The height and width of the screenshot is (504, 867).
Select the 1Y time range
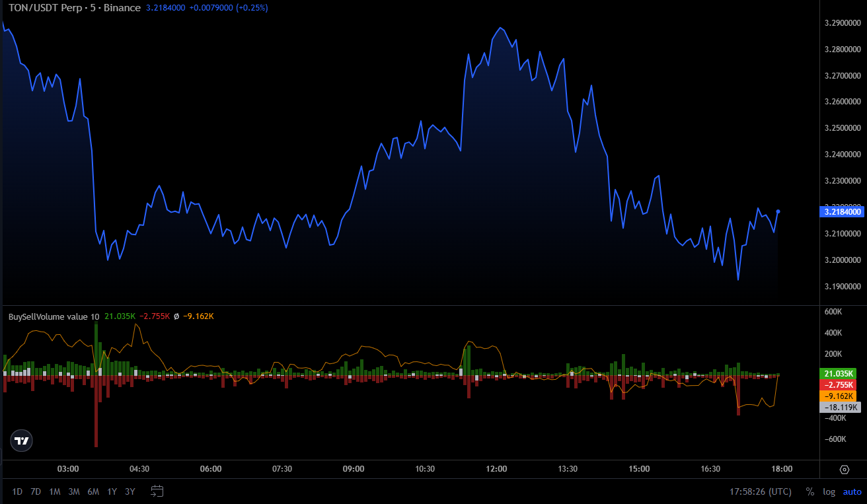pos(112,491)
